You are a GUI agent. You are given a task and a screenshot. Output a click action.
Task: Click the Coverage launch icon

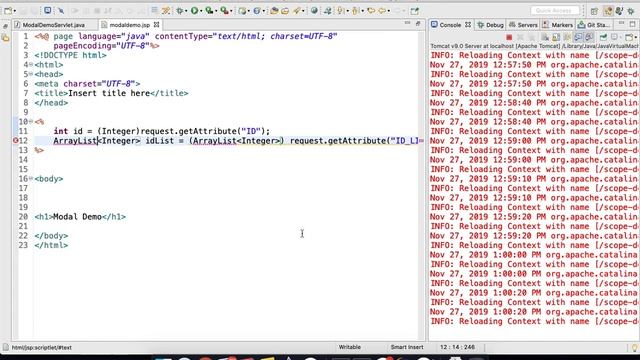pyautogui.click(x=209, y=11)
